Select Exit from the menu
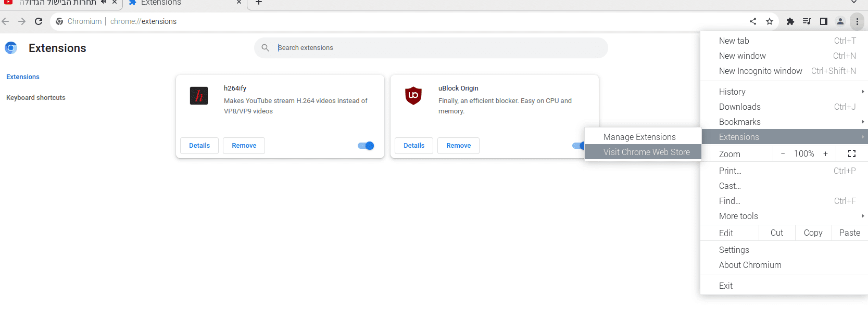This screenshot has height=321, width=868. point(785,286)
